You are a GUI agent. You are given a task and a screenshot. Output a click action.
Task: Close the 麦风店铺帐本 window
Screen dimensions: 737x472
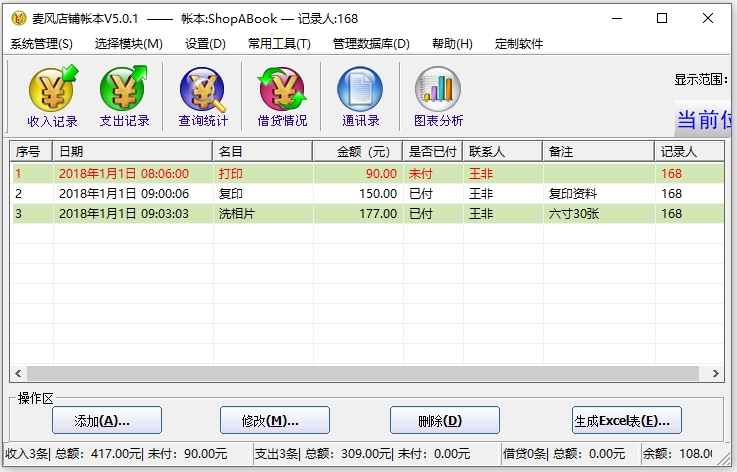[707, 19]
